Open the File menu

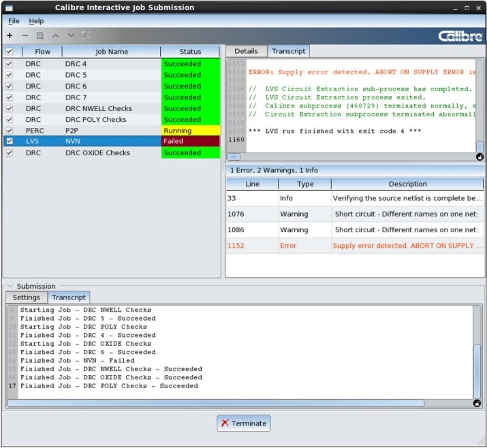[14, 21]
